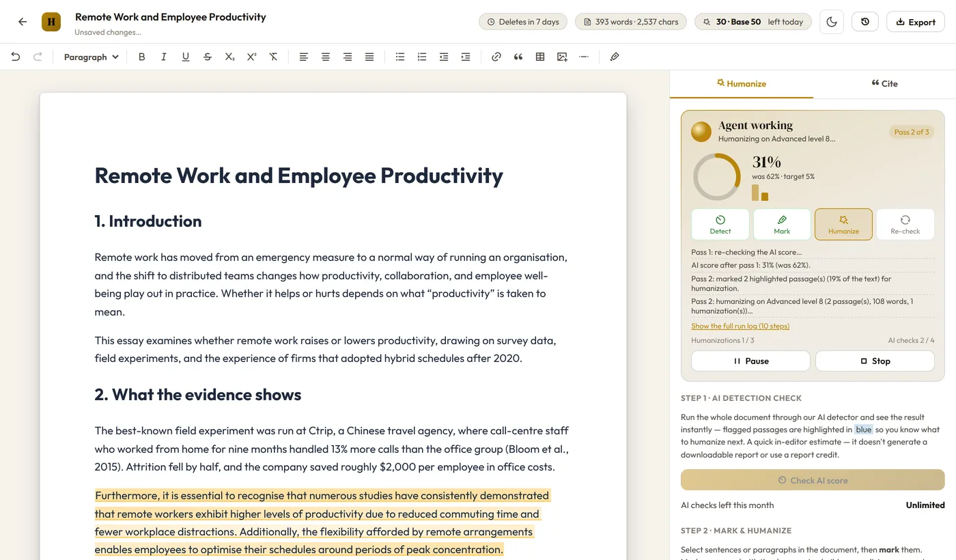The image size is (956, 560).
Task: Click the Re-check step button
Action: tap(905, 225)
